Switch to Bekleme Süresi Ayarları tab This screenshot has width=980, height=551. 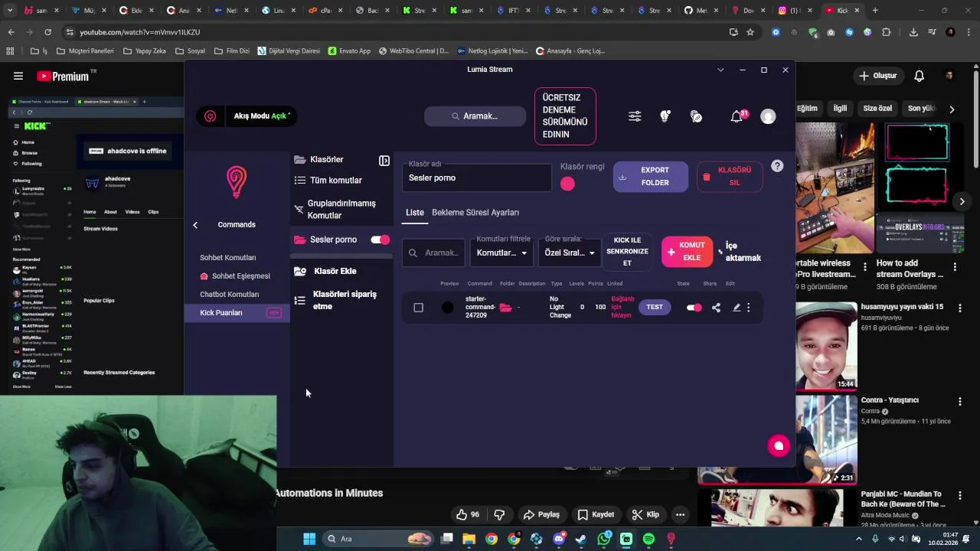[475, 213]
